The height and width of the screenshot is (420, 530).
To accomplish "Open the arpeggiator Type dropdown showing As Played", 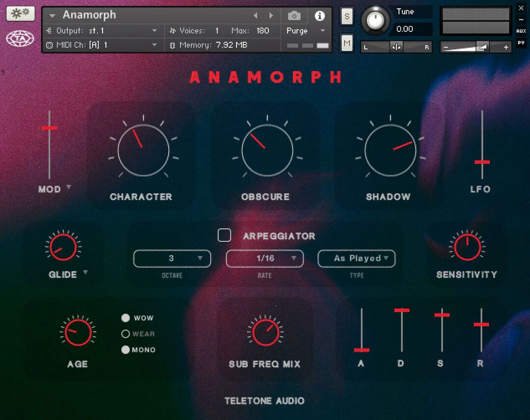I will coord(357,259).
